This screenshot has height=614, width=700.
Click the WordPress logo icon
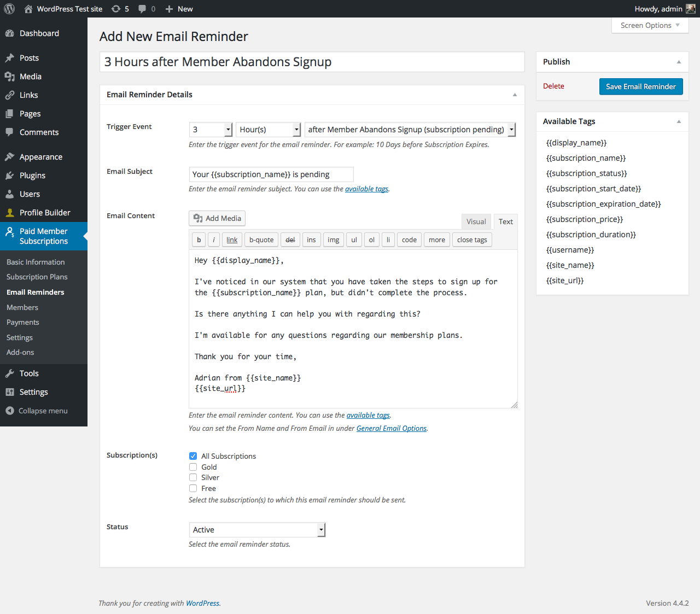(x=9, y=9)
